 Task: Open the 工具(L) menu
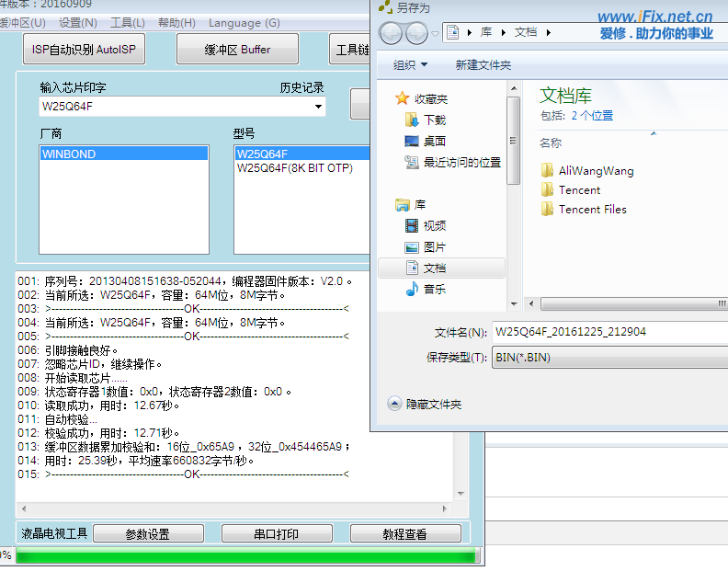pyautogui.click(x=127, y=22)
